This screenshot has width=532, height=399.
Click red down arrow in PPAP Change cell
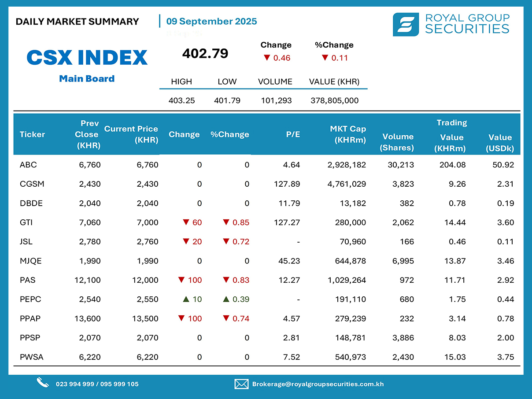[181, 319]
